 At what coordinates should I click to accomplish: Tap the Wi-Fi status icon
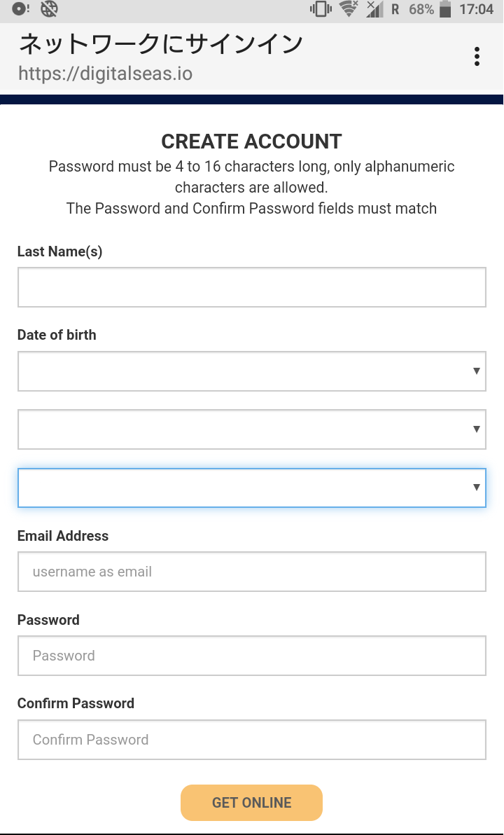tap(349, 9)
